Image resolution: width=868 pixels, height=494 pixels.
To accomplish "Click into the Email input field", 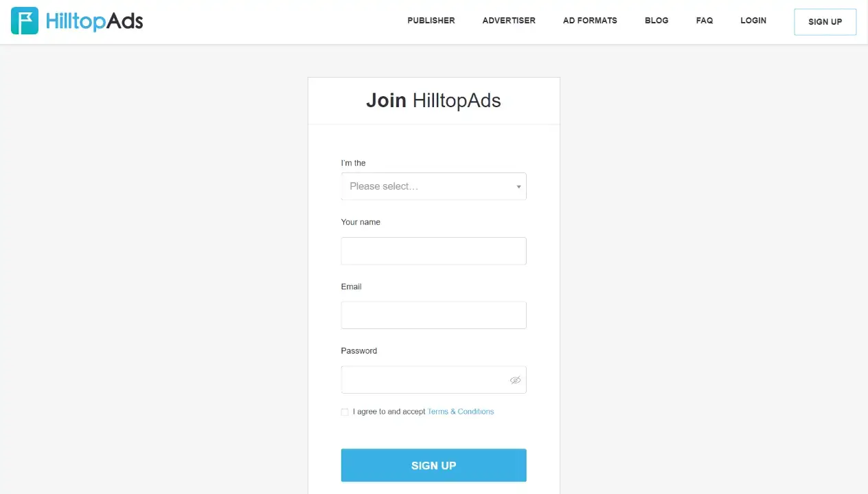I will click(433, 315).
